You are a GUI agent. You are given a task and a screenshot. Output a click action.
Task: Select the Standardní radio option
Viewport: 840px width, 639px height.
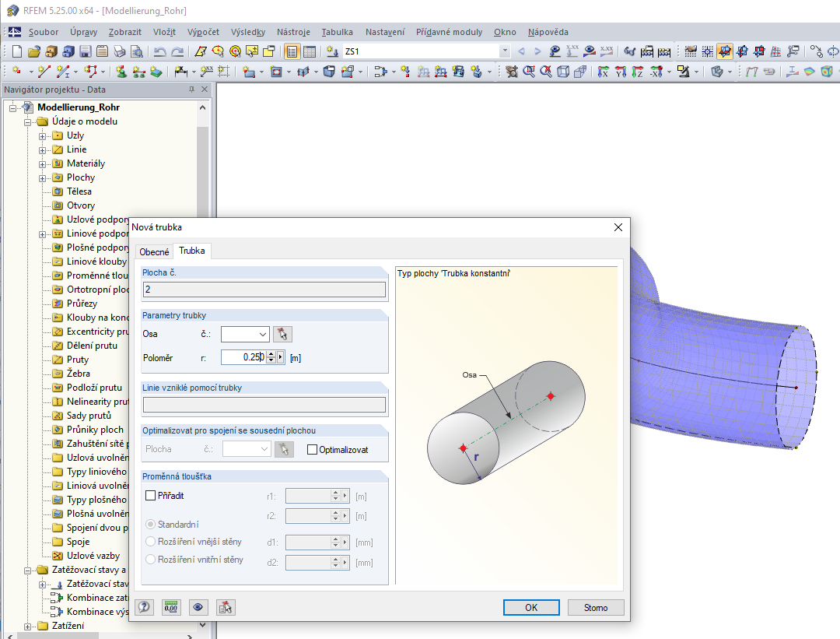click(151, 524)
